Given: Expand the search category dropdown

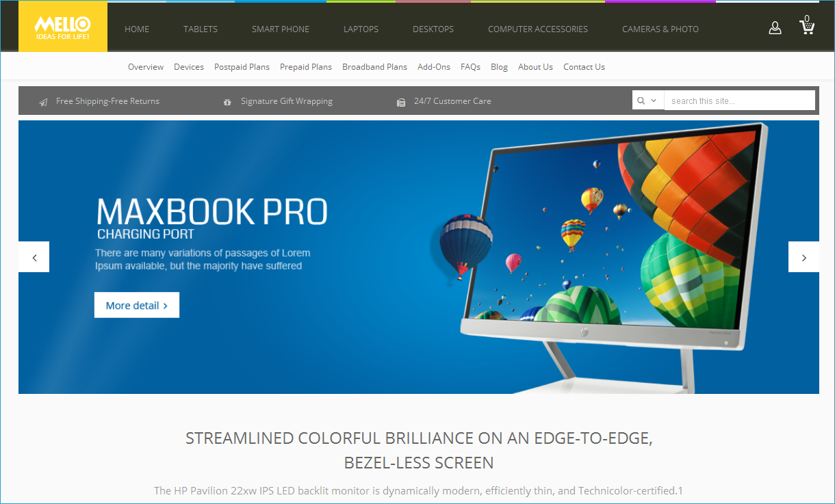Looking at the screenshot, I should click(x=647, y=101).
